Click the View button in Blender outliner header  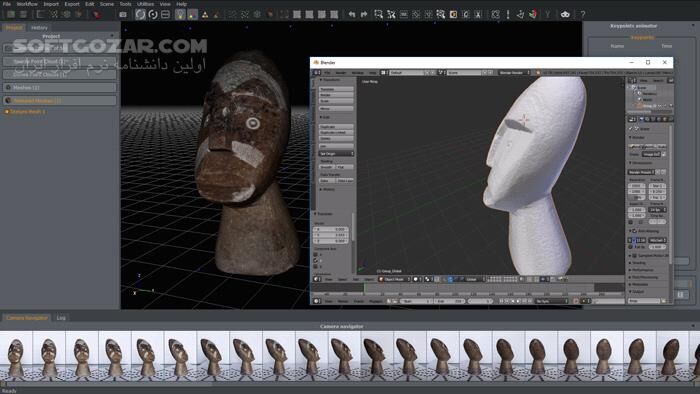coord(643,80)
